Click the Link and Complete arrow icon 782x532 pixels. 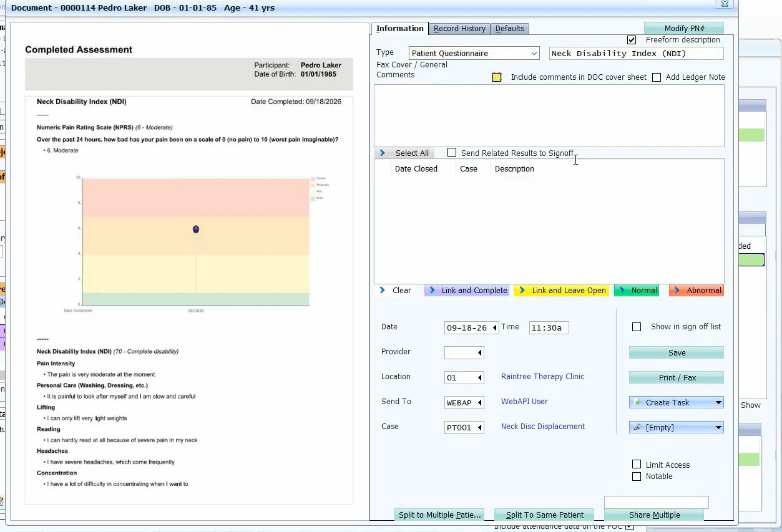pos(432,291)
